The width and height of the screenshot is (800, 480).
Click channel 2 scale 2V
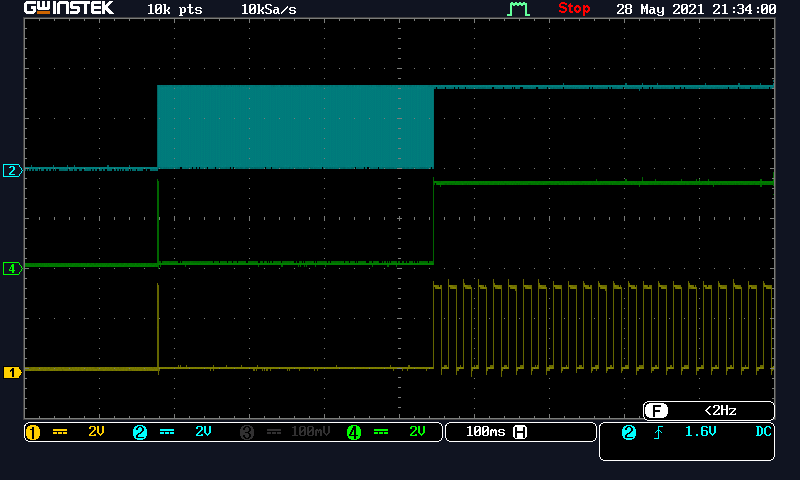click(x=203, y=432)
